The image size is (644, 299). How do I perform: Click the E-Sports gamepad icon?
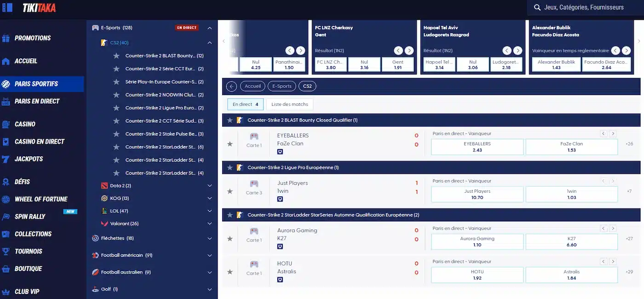95,28
